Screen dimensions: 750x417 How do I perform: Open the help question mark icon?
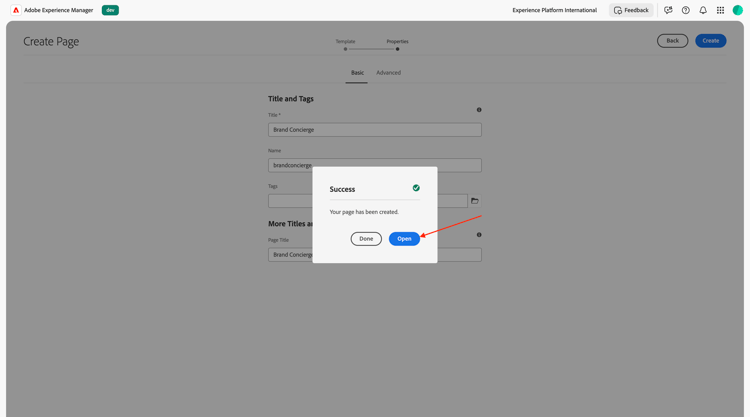coord(685,10)
